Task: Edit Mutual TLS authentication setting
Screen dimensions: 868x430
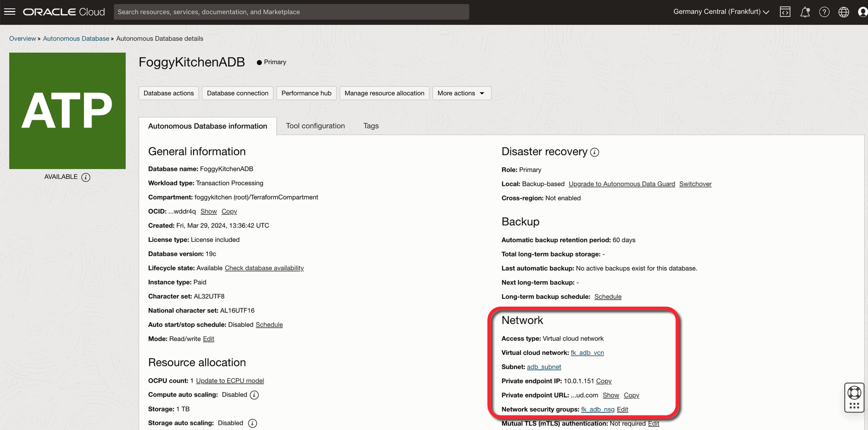Action: (653, 424)
